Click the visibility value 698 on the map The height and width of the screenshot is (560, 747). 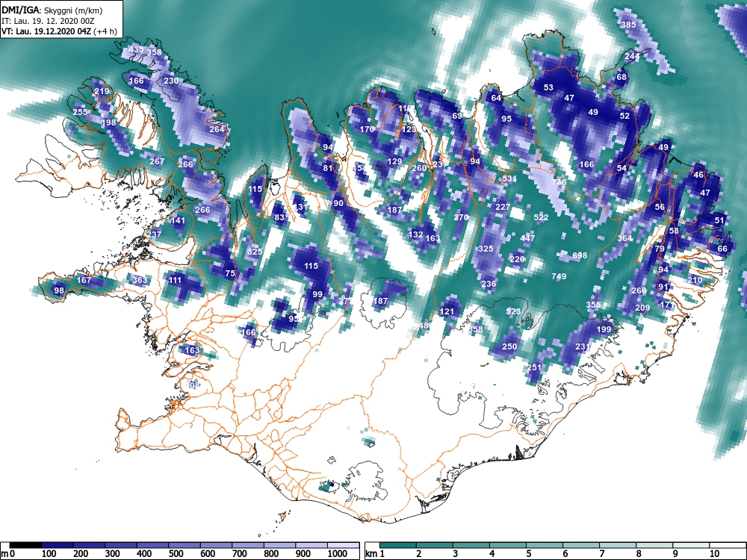tap(580, 255)
